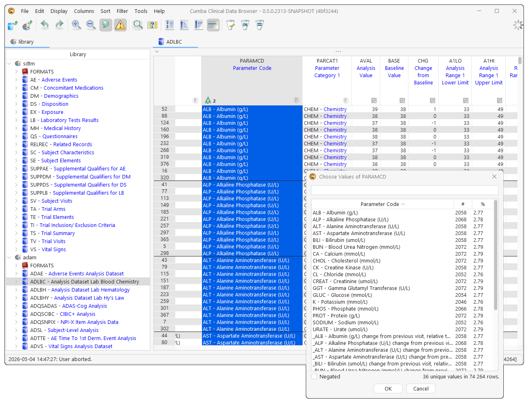Viewport: 530px width, 420px height.
Task: Click the open library books icon
Action: [27, 25]
